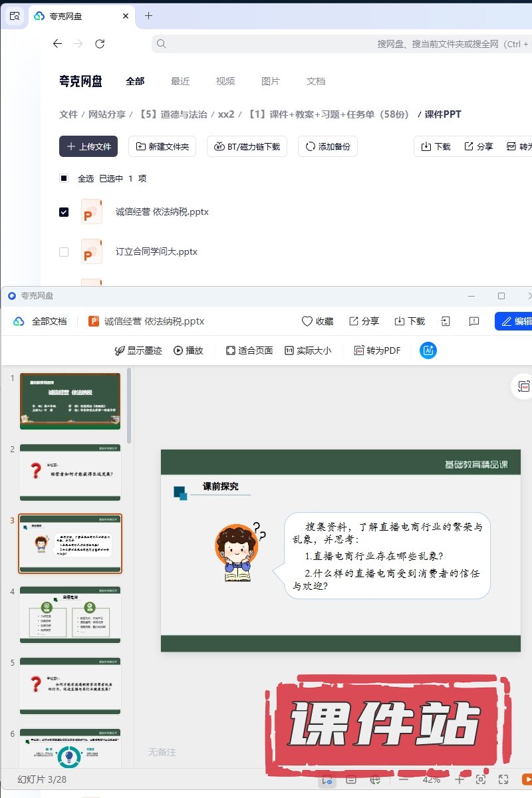This screenshot has width=532, height=798.
Task: Zoom out with the minus icon
Action: pos(404,779)
